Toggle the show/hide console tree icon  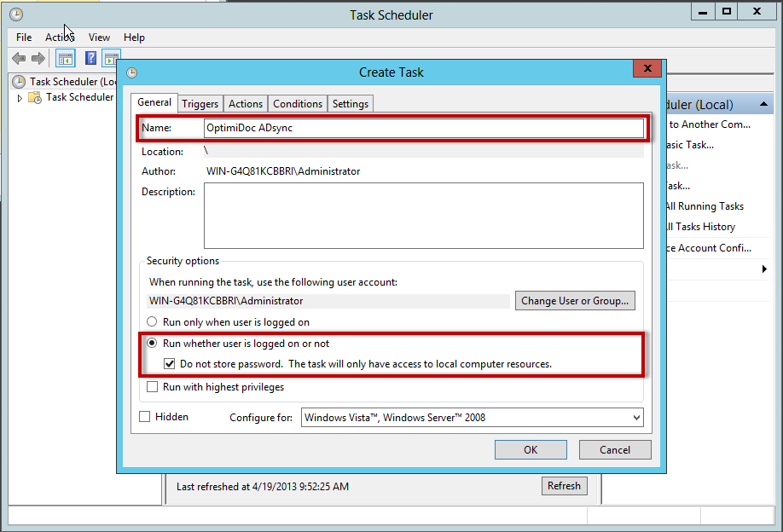[66, 59]
